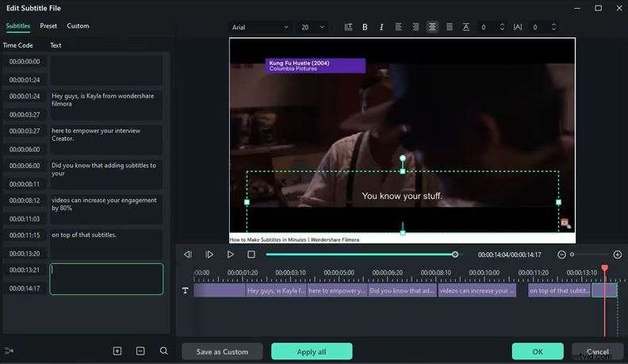The height and width of the screenshot is (364, 628).
Task: Play the video preview
Action: click(231, 255)
